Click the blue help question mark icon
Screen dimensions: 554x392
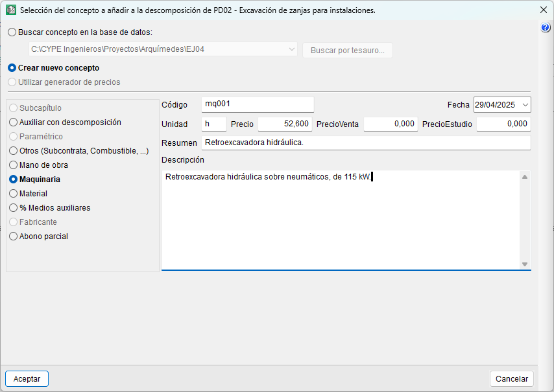click(x=546, y=28)
